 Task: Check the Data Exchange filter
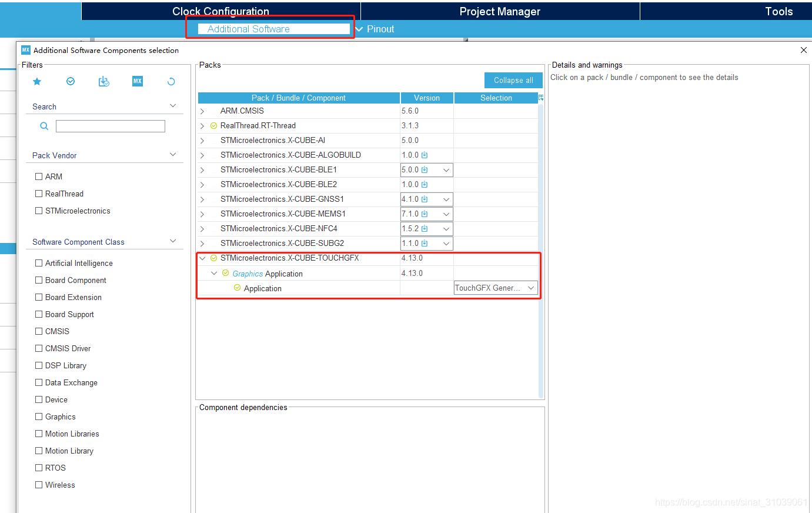tap(39, 382)
